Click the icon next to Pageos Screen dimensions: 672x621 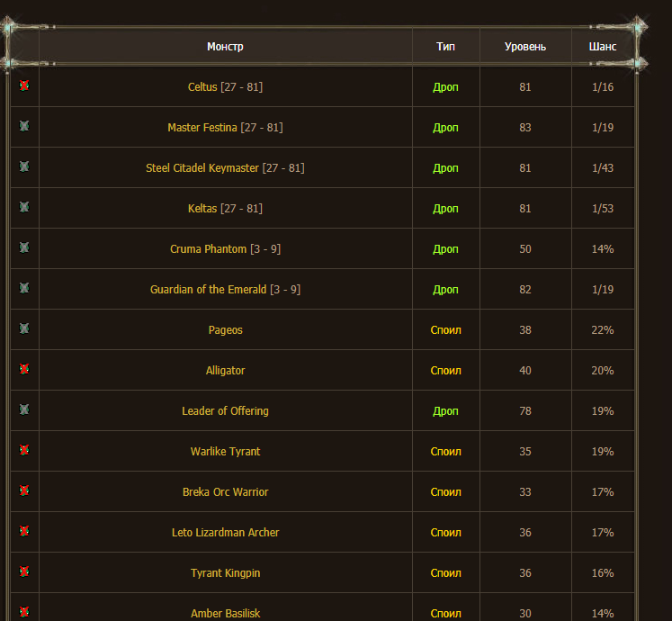[x=24, y=329]
